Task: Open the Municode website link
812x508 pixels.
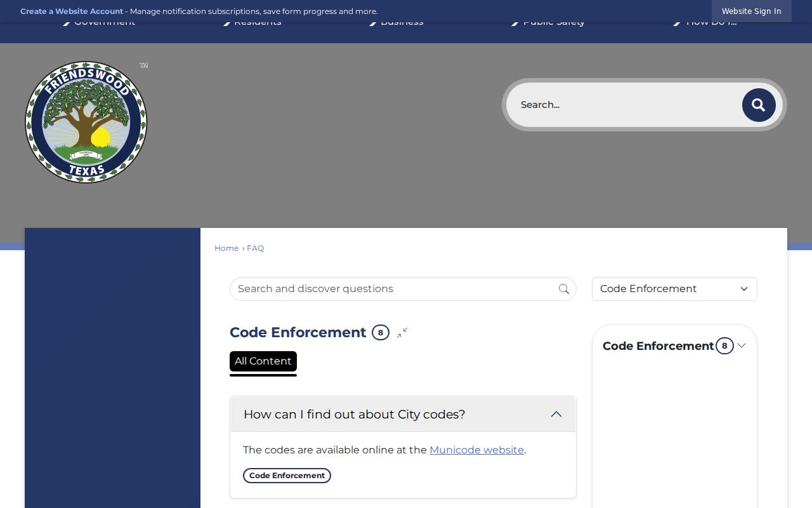Action: click(x=476, y=450)
